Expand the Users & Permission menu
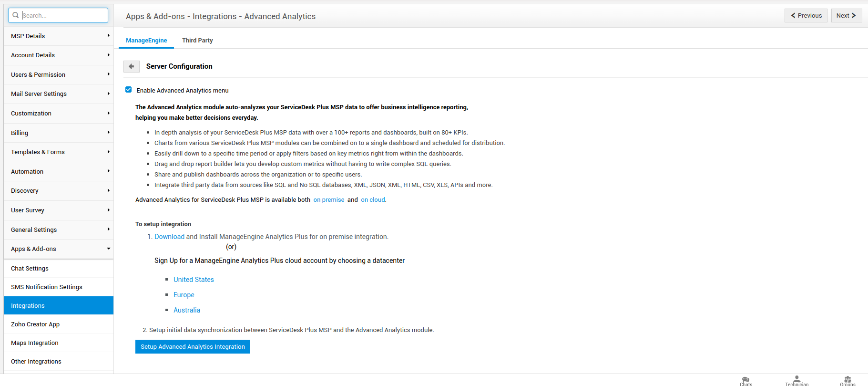The width and height of the screenshot is (868, 386). pos(59,74)
